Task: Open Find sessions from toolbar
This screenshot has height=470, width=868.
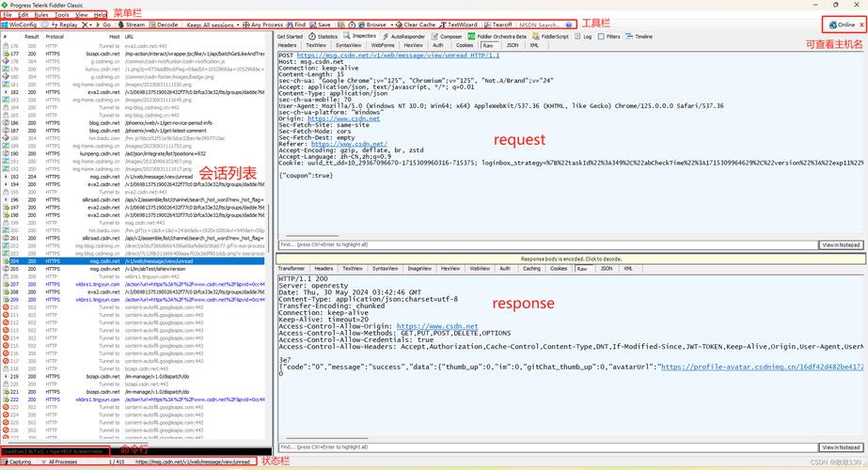Action: click(296, 25)
